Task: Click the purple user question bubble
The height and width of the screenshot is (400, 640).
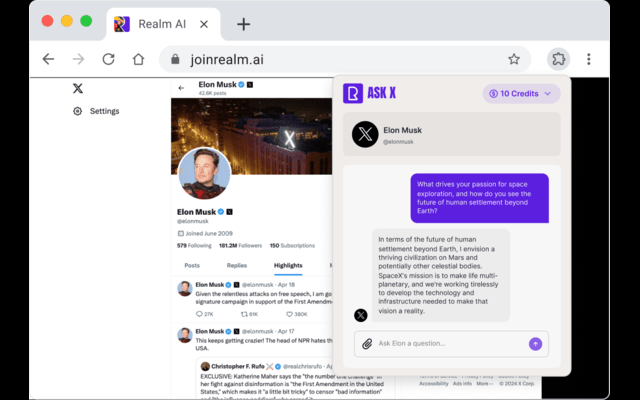Action: point(480,198)
